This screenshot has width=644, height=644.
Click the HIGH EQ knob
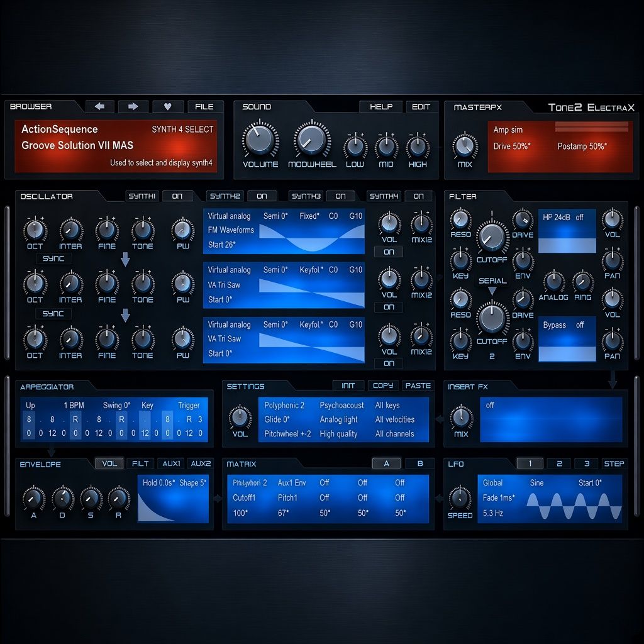(x=418, y=147)
